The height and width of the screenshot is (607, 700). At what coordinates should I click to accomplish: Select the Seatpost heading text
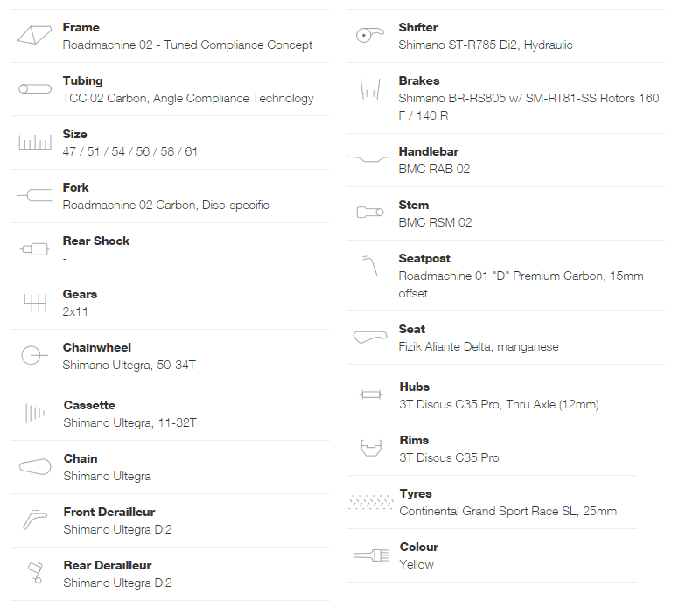(424, 258)
